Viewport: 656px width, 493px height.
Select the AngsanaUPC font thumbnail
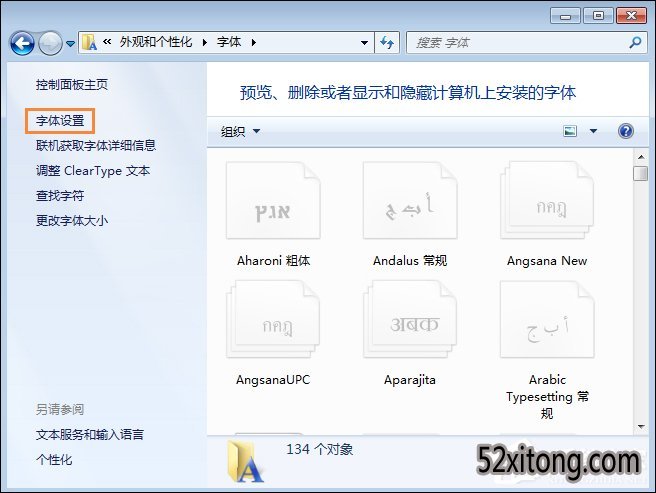tap(273, 319)
